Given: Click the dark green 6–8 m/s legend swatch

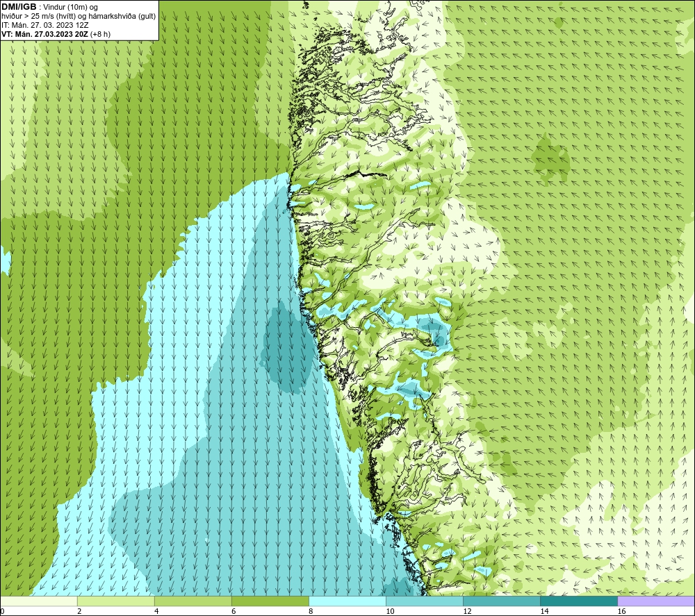Looking at the screenshot, I should coord(270,601).
